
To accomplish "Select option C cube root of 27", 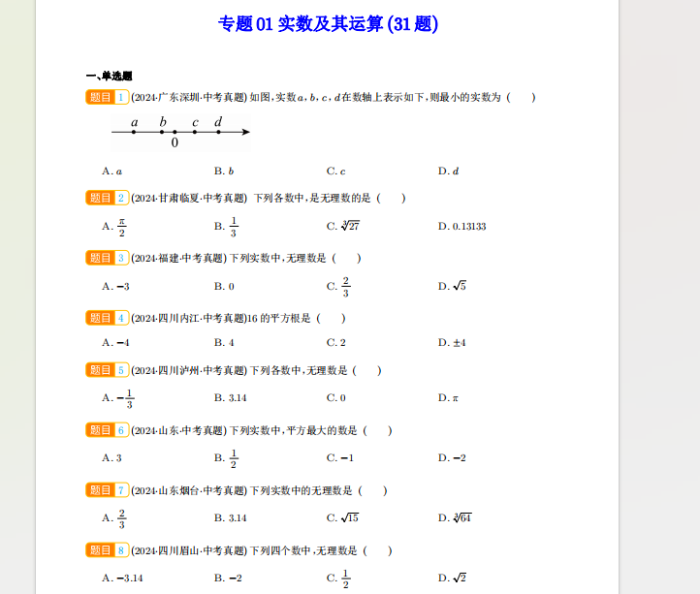I will click(x=343, y=227).
